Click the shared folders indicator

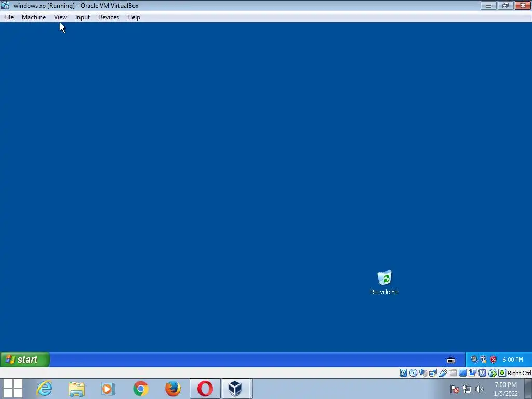pos(453,373)
